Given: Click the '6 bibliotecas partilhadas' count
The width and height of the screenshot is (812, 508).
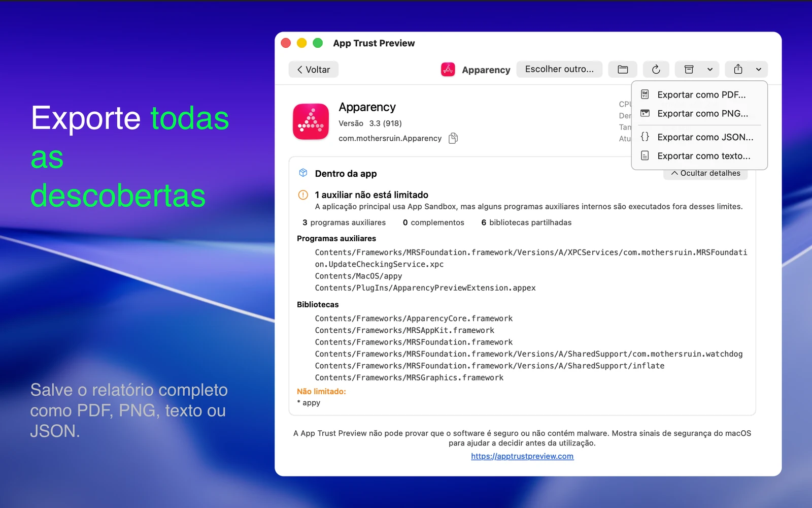Looking at the screenshot, I should click(526, 223).
